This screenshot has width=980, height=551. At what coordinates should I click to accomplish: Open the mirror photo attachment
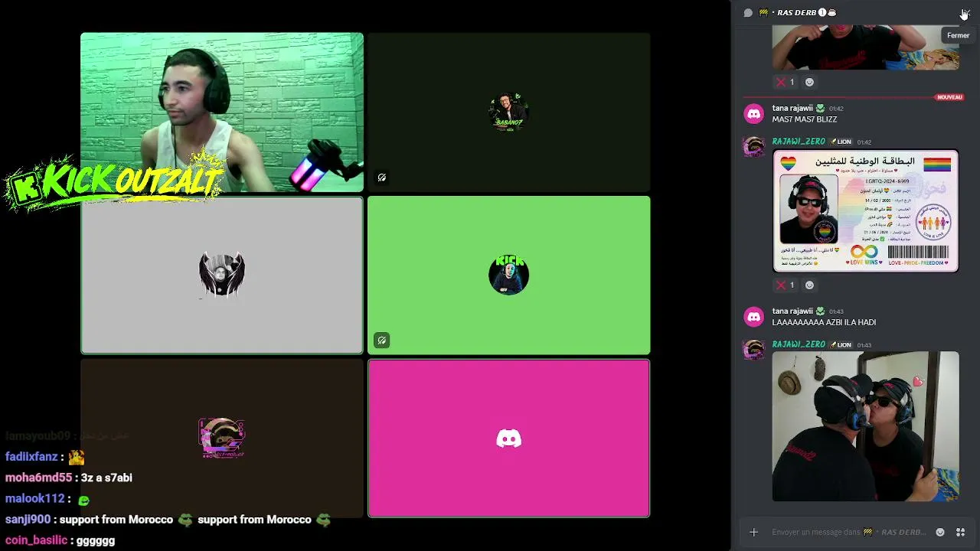pyautogui.click(x=865, y=426)
